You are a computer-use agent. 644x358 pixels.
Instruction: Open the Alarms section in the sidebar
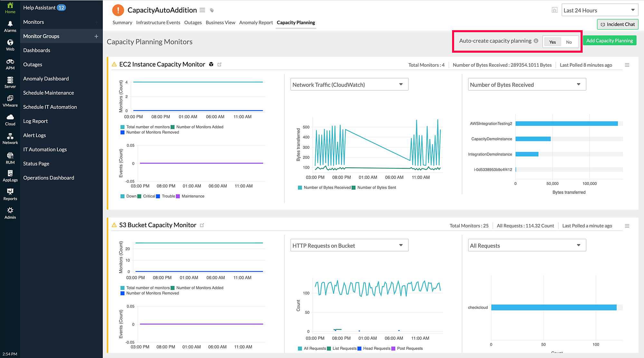coord(10,26)
